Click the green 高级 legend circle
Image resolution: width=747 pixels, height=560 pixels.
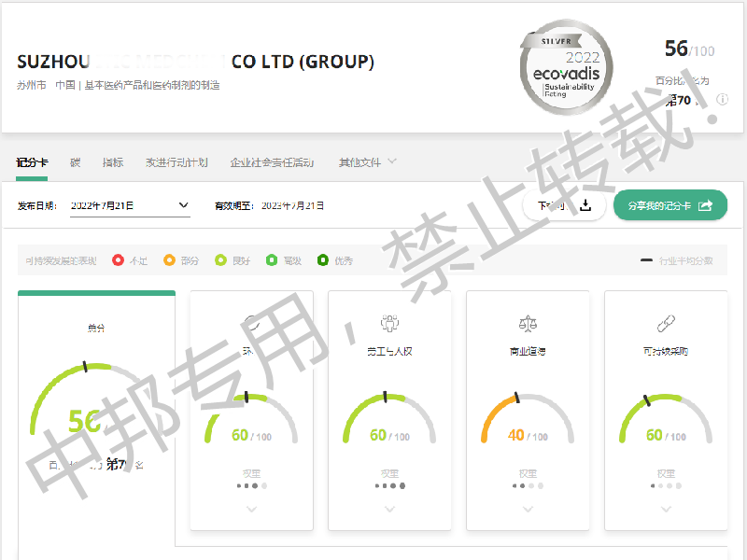[x=272, y=260]
